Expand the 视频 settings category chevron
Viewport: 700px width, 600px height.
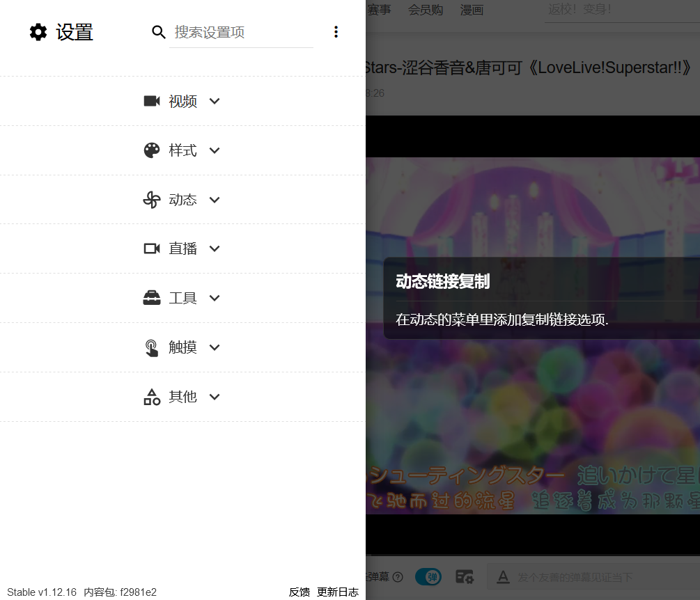point(215,101)
